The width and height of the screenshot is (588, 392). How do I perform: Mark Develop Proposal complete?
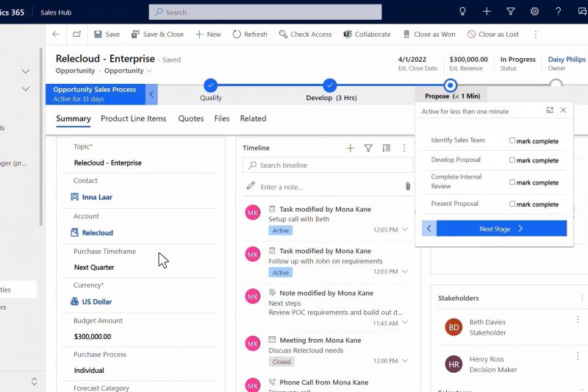point(512,160)
